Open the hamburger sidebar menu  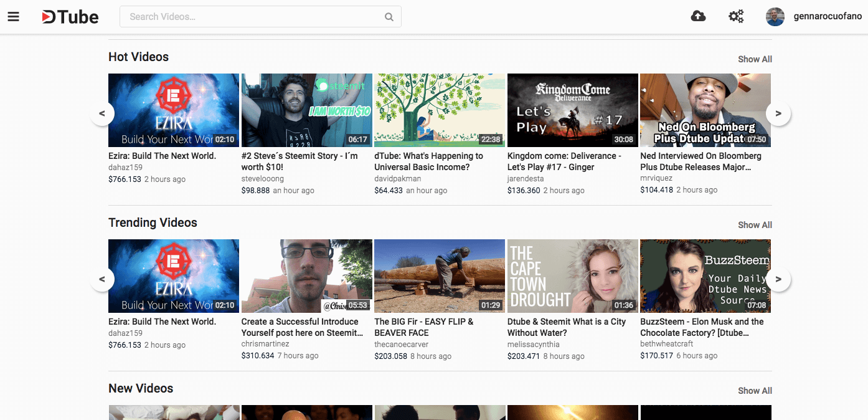(14, 17)
